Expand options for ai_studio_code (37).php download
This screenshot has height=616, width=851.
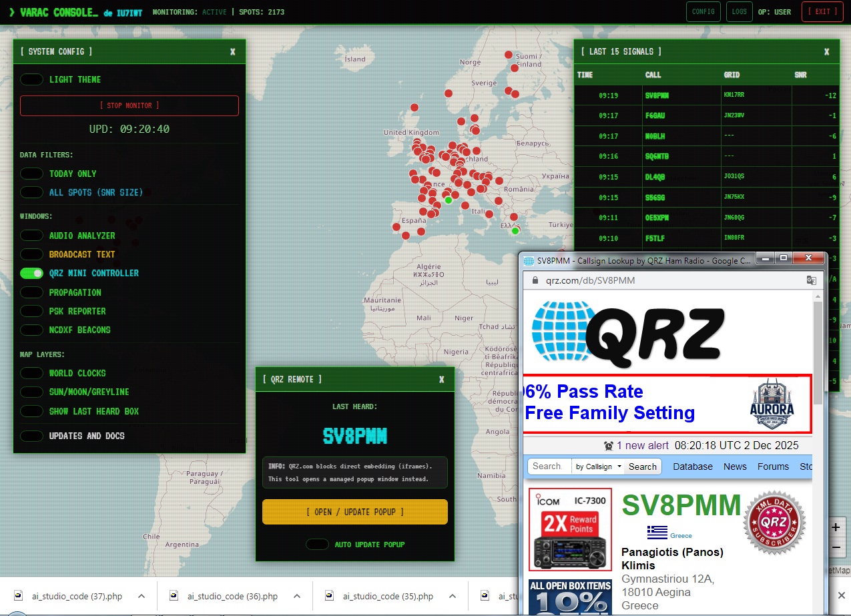141,596
